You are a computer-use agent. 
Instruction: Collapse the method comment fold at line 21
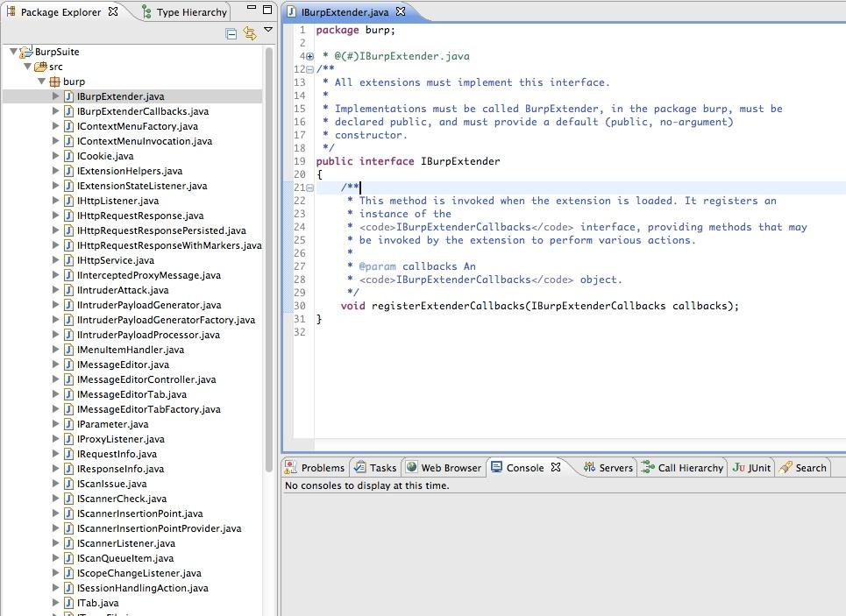(x=309, y=188)
